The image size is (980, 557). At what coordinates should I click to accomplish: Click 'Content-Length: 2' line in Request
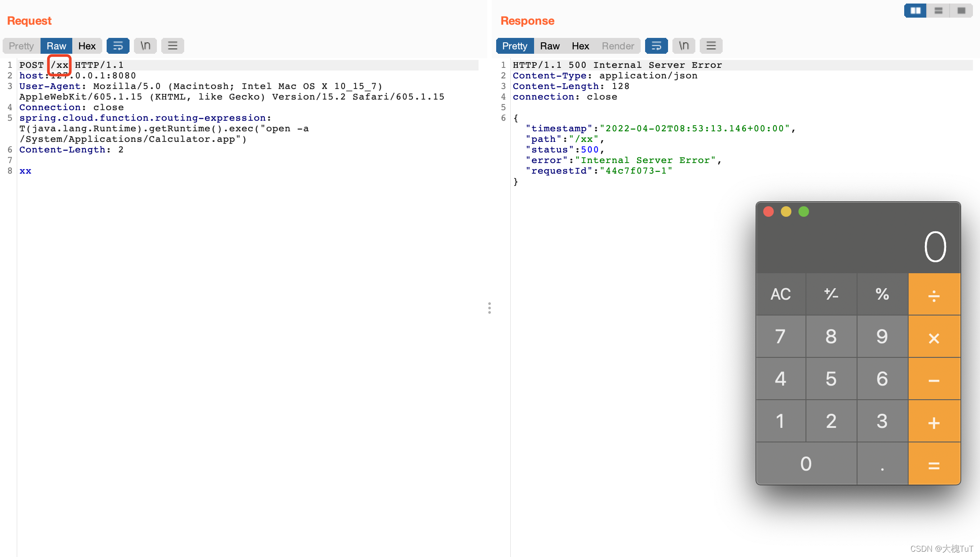71,150
